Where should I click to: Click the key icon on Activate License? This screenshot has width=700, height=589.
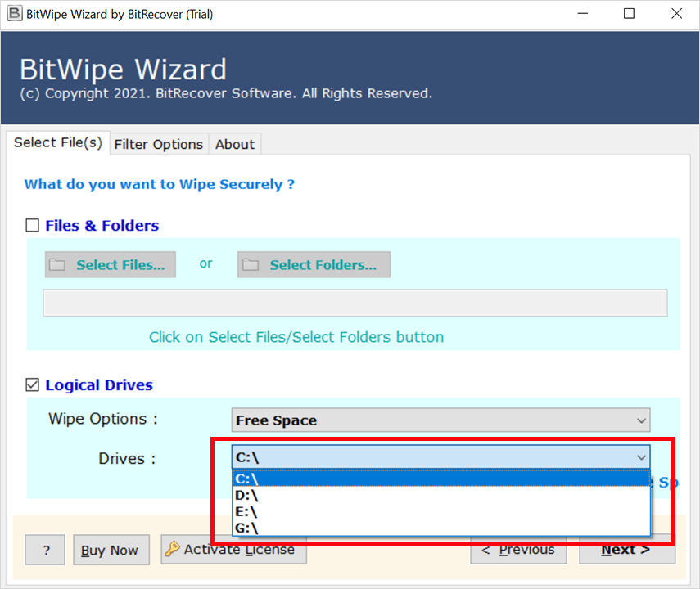click(172, 548)
